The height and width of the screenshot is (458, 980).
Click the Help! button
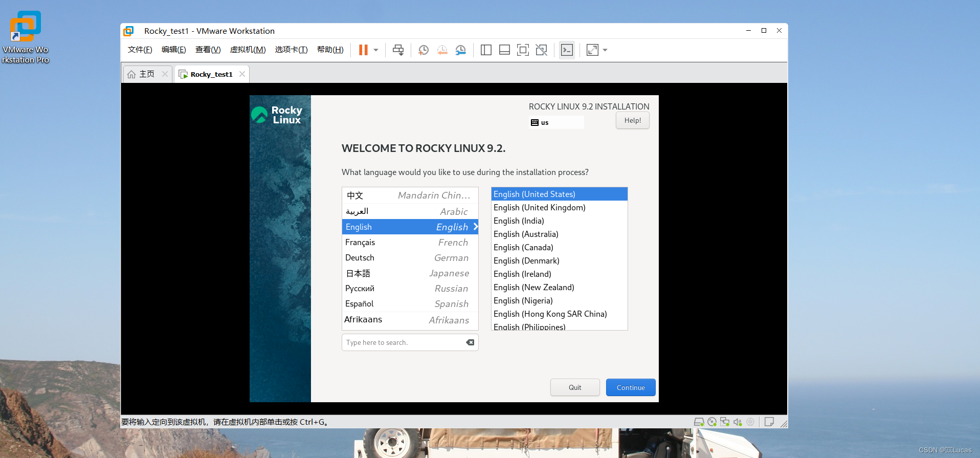click(x=633, y=121)
